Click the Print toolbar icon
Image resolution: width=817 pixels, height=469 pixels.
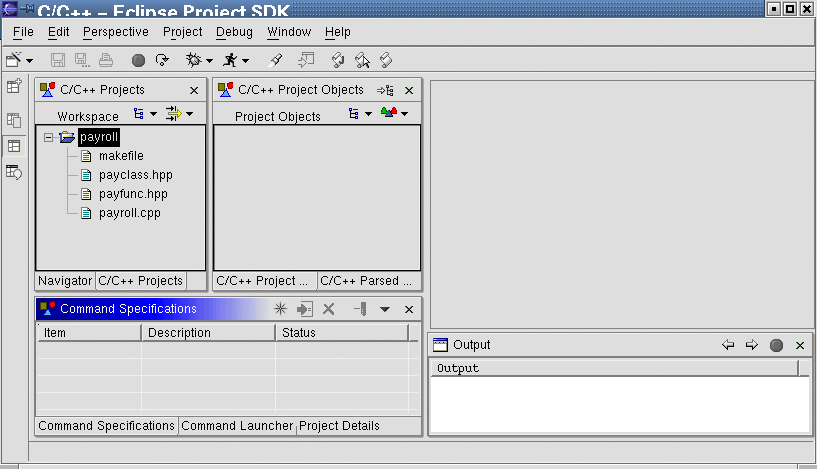[106, 60]
